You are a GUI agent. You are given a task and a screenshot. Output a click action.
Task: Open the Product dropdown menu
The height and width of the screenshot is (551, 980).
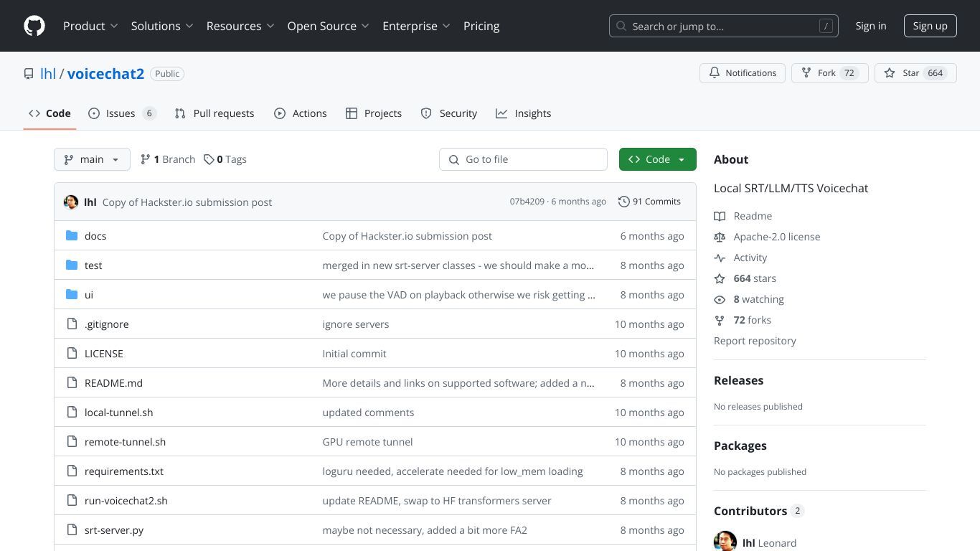90,26
